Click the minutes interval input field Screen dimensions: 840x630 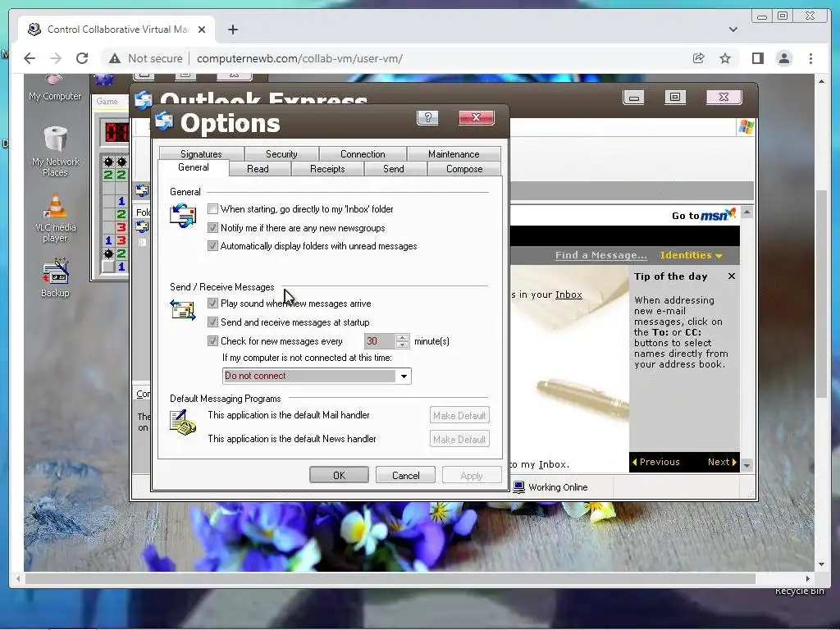click(x=380, y=340)
